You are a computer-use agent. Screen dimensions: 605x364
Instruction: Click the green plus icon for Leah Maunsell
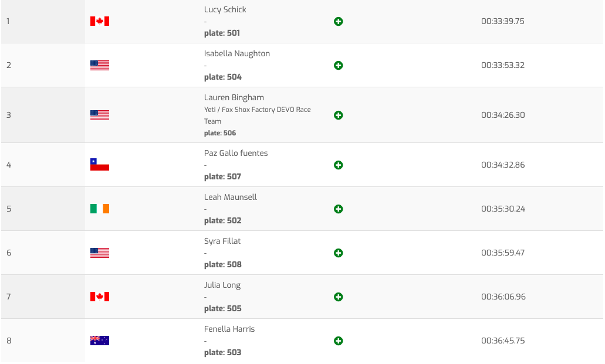338,209
